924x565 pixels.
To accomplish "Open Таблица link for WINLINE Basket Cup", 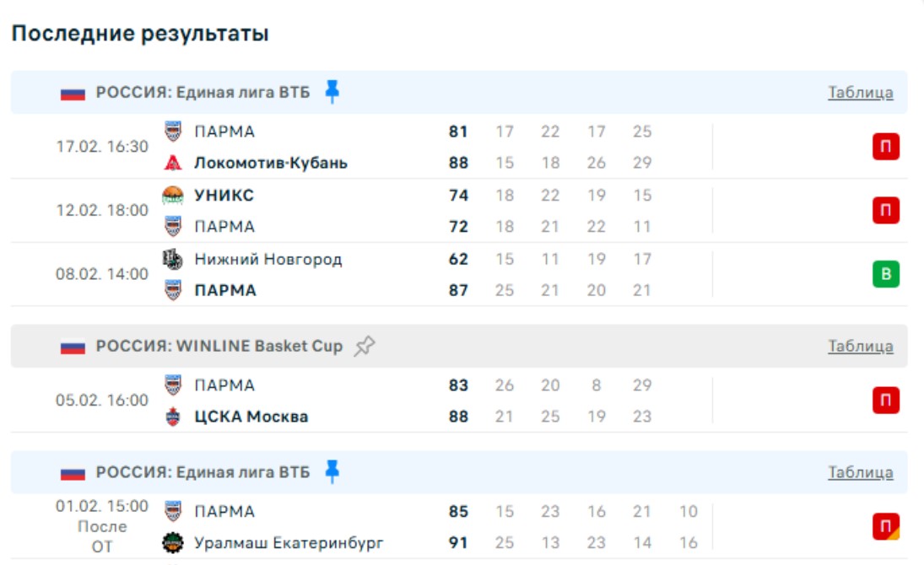I will click(x=860, y=346).
